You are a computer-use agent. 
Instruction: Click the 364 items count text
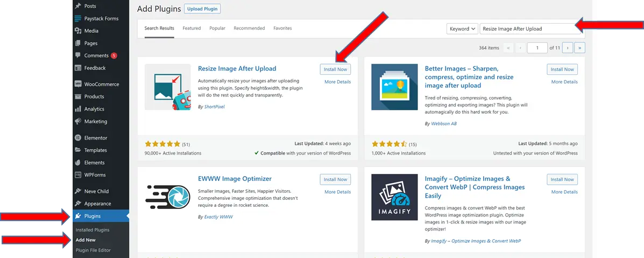coord(489,48)
